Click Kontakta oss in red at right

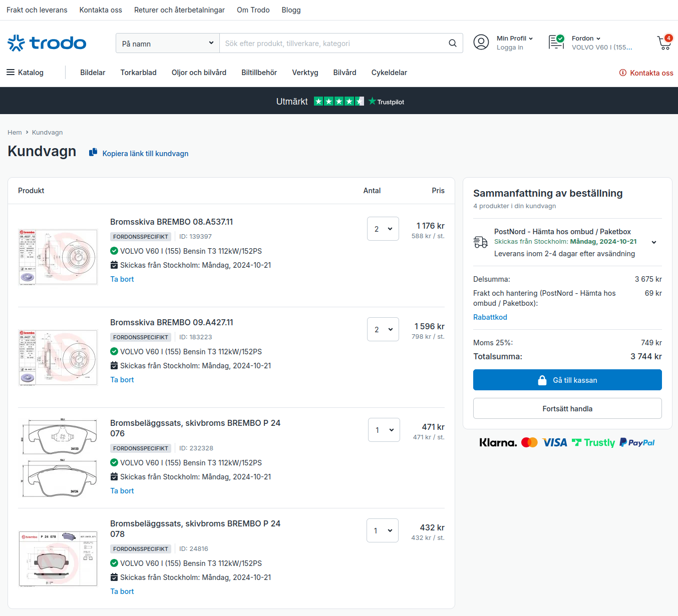(651, 73)
